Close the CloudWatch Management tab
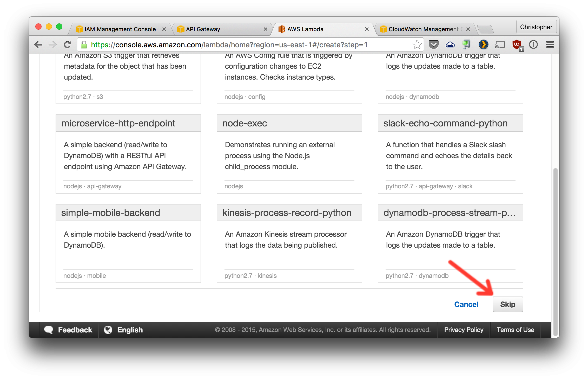This screenshot has height=379, width=588. tap(468, 29)
